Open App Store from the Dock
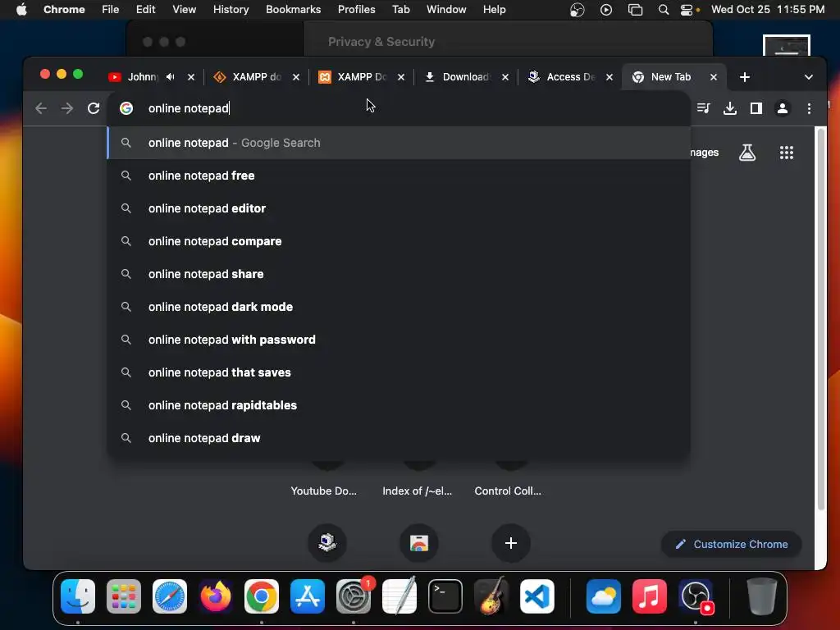 (308, 596)
